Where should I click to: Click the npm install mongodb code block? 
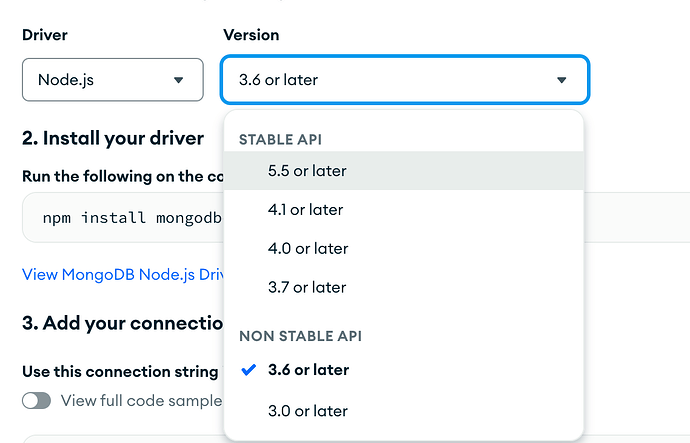[x=122, y=218]
